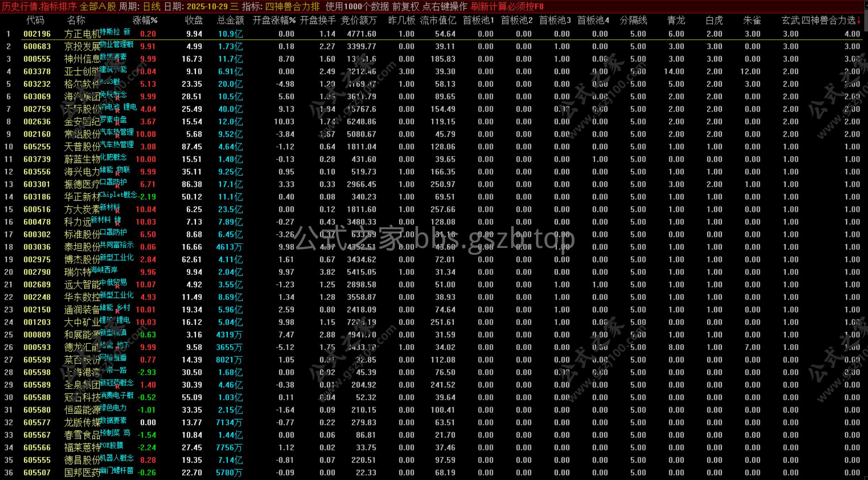Image resolution: width=868 pixels, height=480 pixels.
Task: Sort by the 青龙 column header
Action: [x=676, y=20]
